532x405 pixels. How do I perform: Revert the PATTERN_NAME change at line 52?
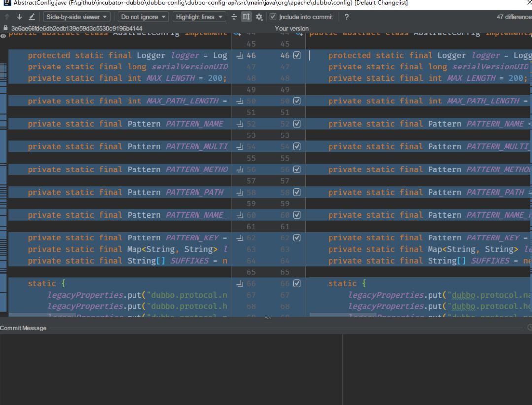pyautogui.click(x=240, y=124)
